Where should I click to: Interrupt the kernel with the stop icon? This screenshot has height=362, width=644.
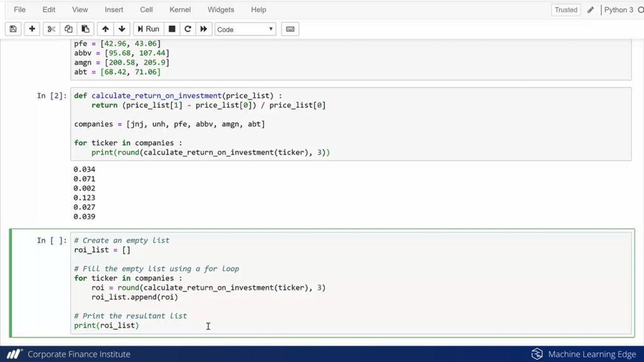pyautogui.click(x=172, y=29)
